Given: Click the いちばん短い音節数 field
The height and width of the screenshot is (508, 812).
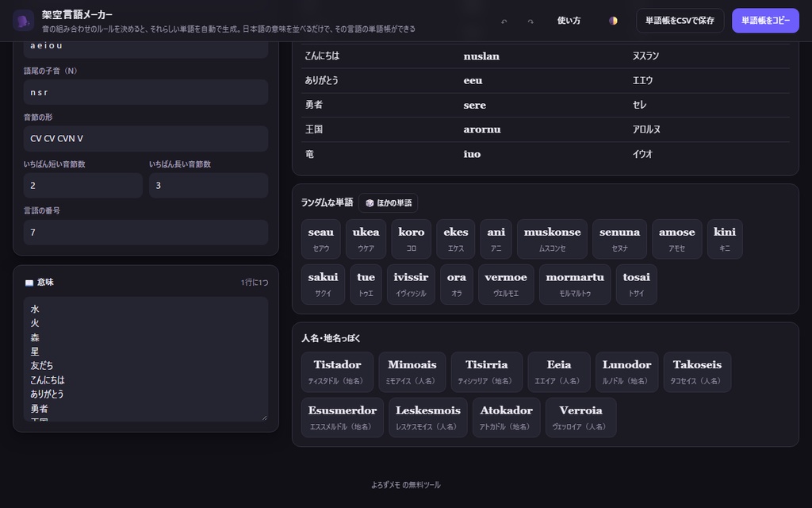Looking at the screenshot, I should [x=82, y=186].
